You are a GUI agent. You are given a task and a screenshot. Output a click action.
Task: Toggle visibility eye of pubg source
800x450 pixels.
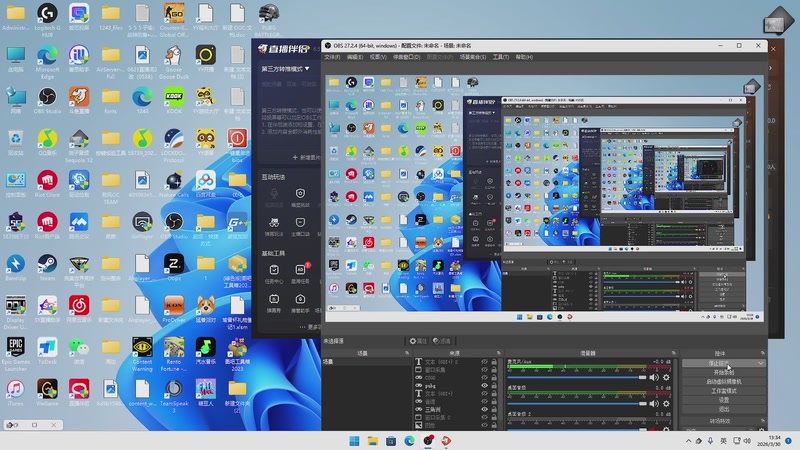point(485,385)
